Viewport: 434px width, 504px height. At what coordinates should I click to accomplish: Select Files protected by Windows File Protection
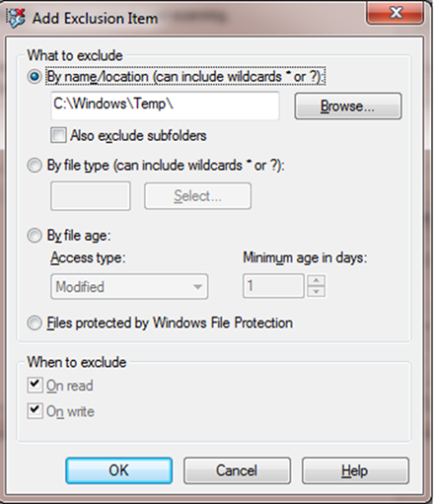coord(35,324)
